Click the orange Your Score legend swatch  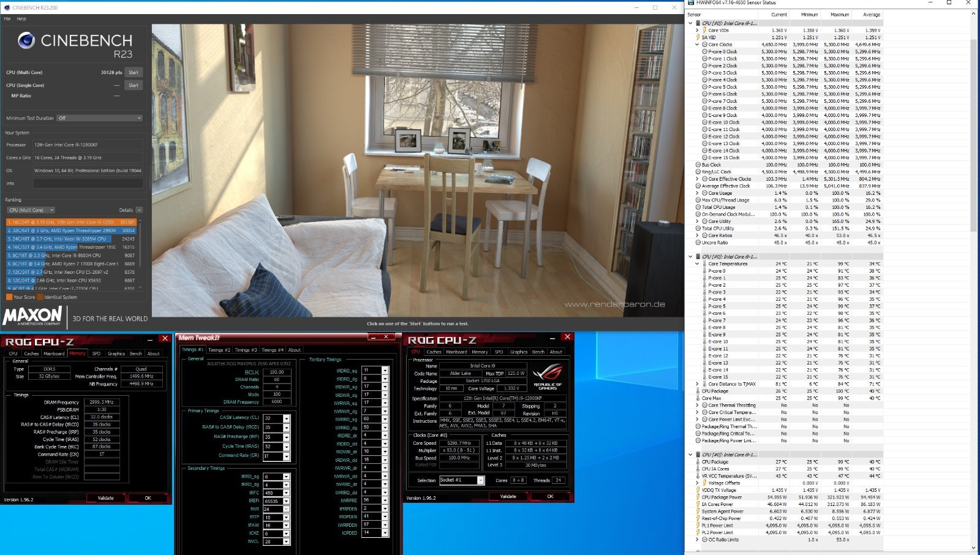(x=9, y=297)
